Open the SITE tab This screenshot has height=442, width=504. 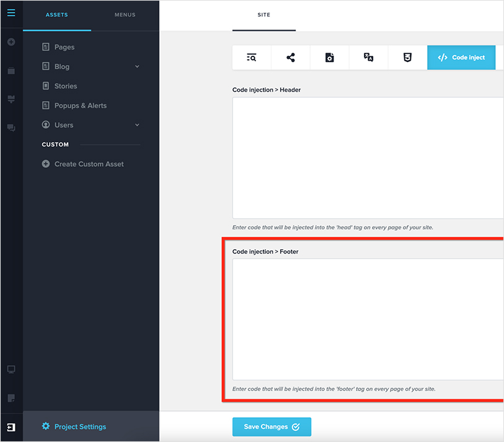tap(263, 15)
